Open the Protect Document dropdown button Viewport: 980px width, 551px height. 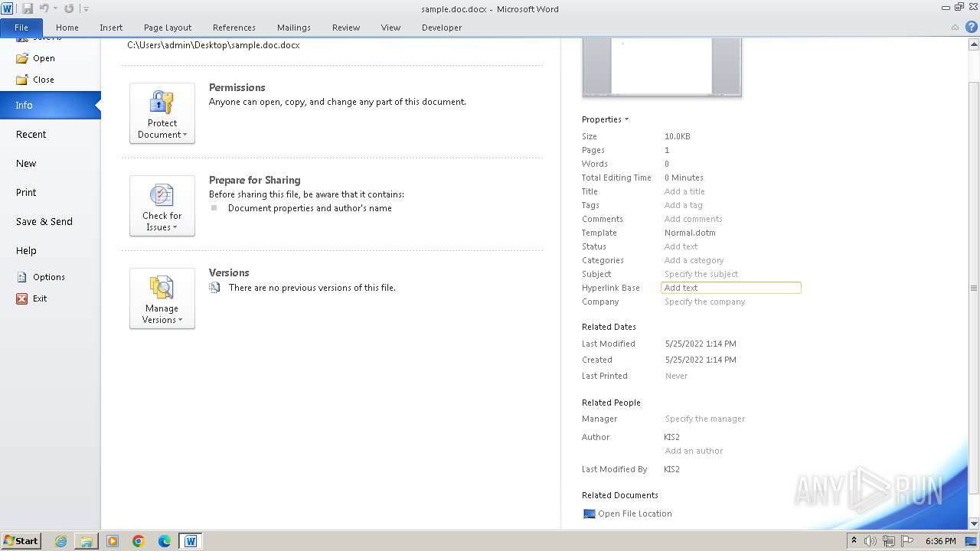162,113
